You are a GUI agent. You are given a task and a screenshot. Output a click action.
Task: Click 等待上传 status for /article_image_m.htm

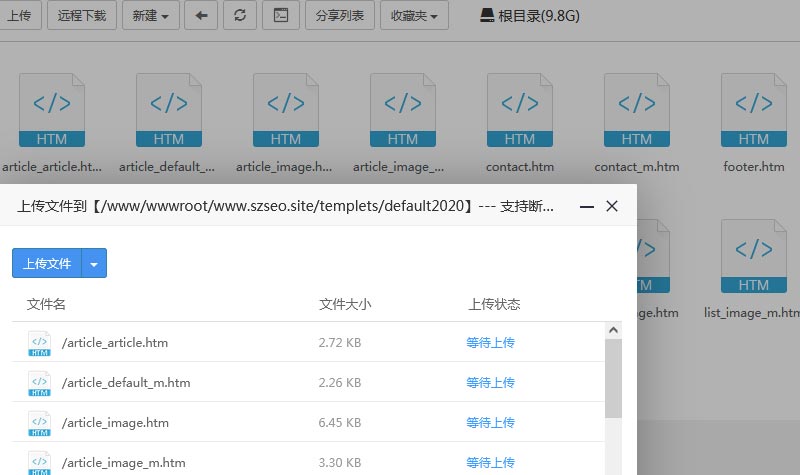coord(490,463)
